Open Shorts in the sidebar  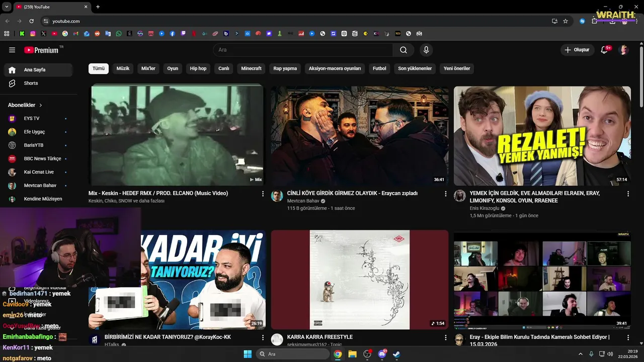[x=38, y=83]
